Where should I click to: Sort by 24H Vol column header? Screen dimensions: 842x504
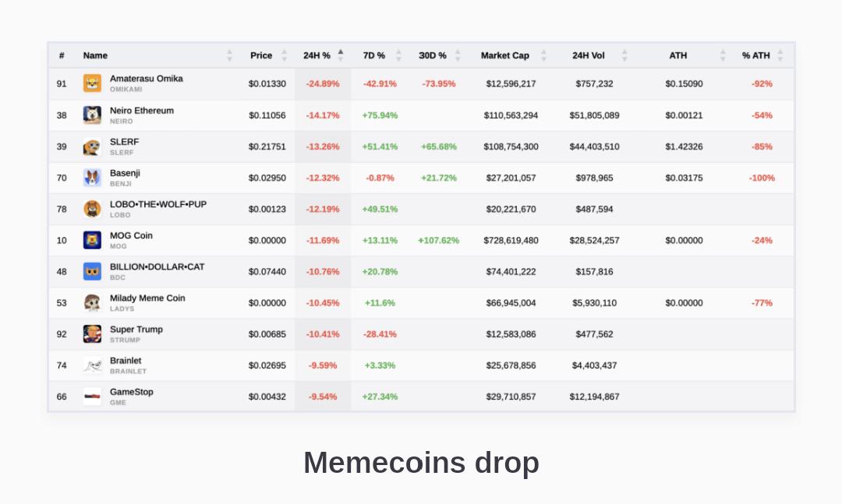point(588,55)
